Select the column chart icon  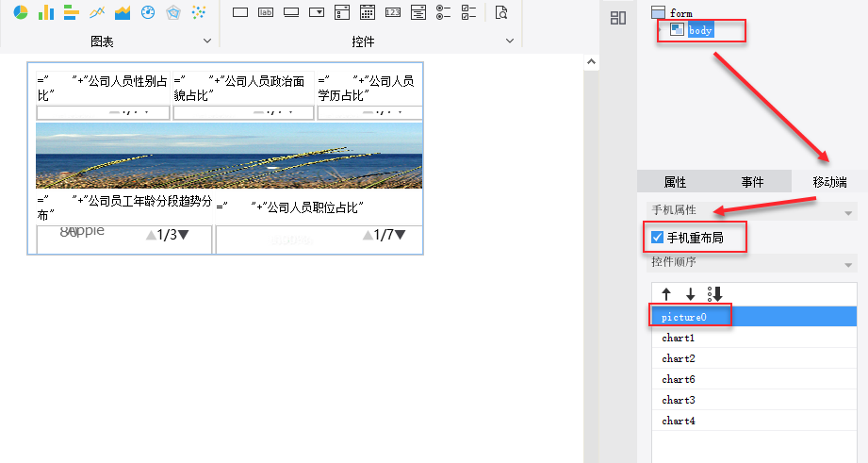click(x=45, y=13)
